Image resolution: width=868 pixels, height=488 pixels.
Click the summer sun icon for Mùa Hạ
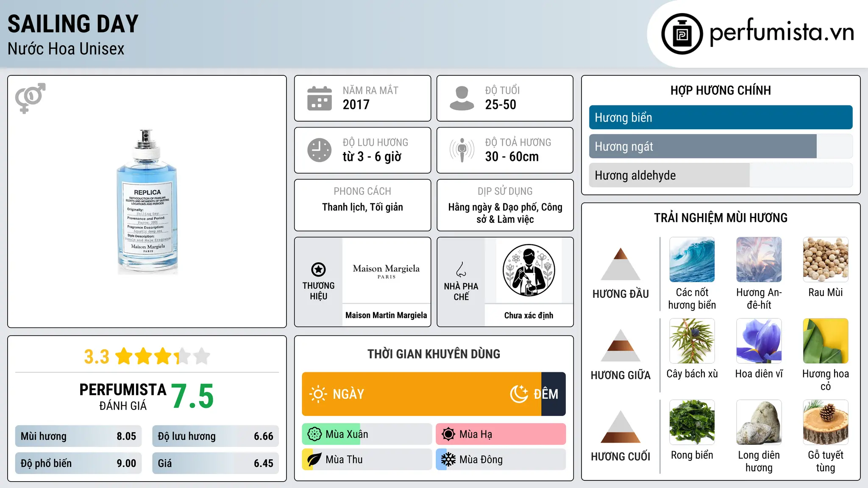tap(448, 434)
